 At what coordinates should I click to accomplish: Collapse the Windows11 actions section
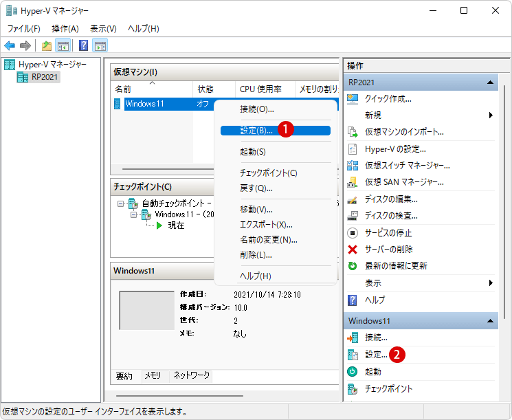pos(490,321)
